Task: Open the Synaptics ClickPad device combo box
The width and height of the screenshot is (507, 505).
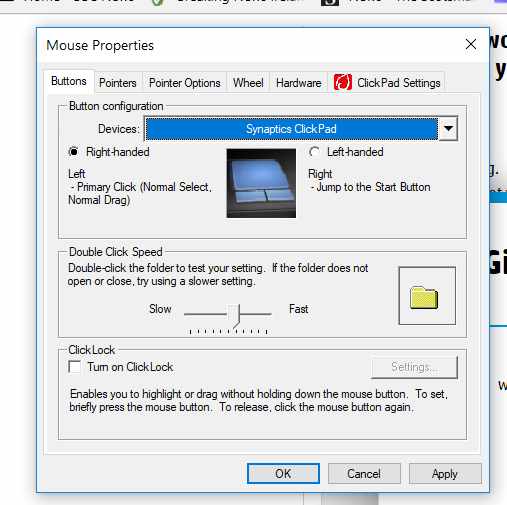Action: coord(301,128)
